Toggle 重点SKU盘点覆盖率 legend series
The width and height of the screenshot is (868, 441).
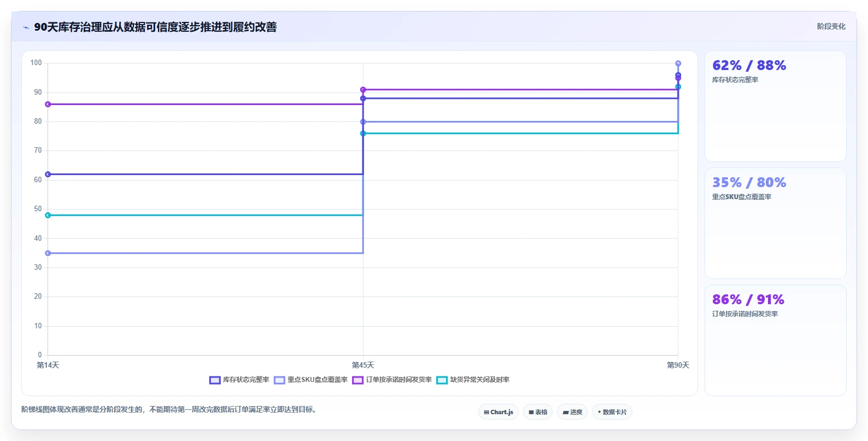[311, 380]
